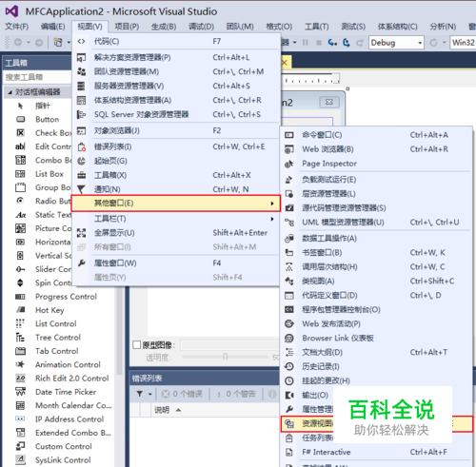This screenshot has height=467, width=476.
Task: Select the Progress Control icon
Action: click(x=20, y=297)
